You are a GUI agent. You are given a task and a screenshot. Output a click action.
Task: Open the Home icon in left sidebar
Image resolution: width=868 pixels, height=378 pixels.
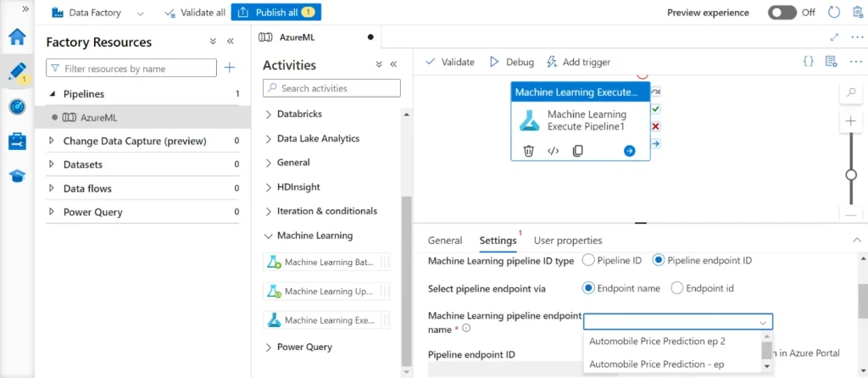pyautogui.click(x=17, y=38)
